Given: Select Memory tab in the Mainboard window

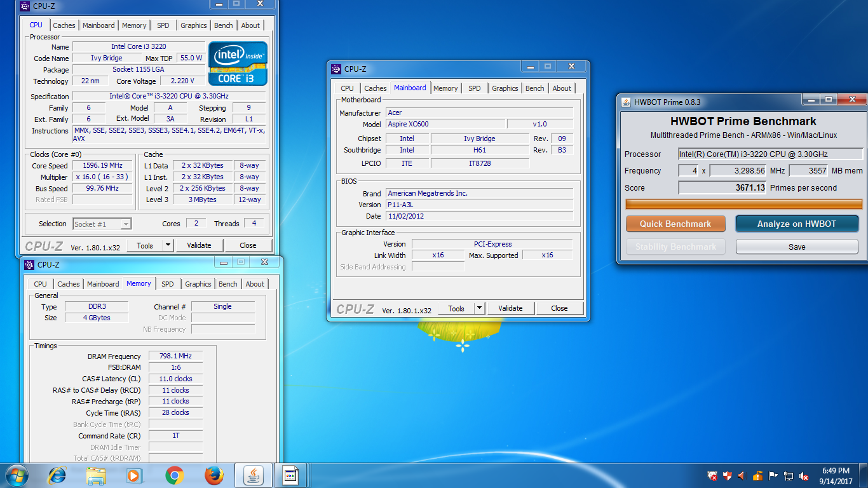Looking at the screenshot, I should click(445, 88).
